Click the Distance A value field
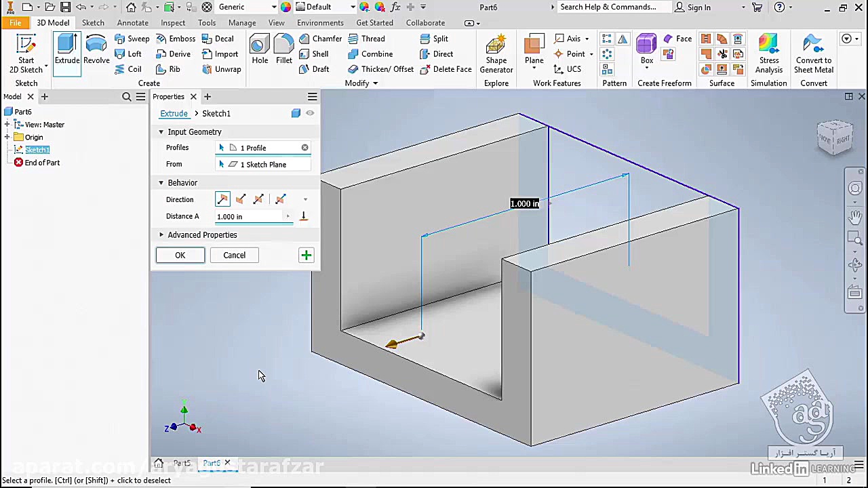Image resolution: width=868 pixels, height=488 pixels. [249, 216]
